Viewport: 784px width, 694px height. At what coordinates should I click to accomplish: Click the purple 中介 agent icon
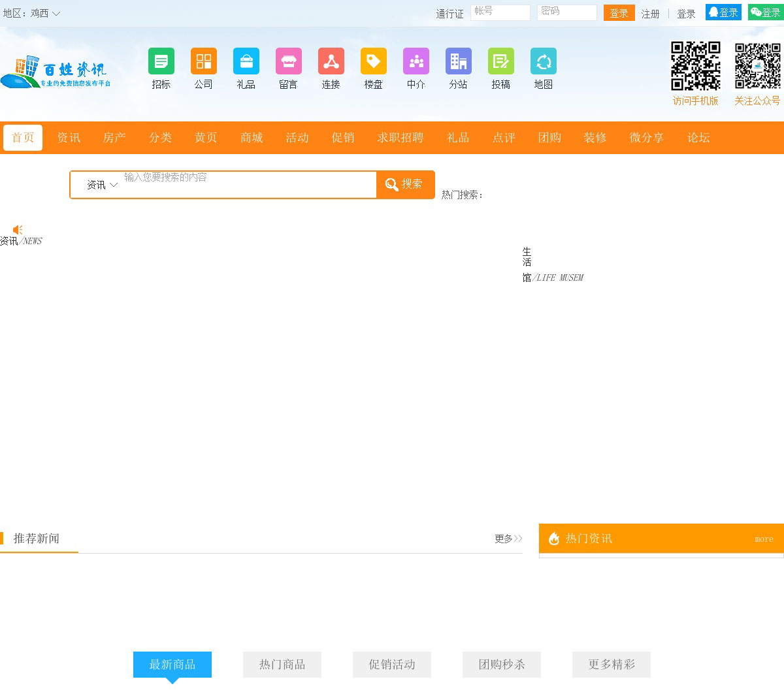point(416,61)
